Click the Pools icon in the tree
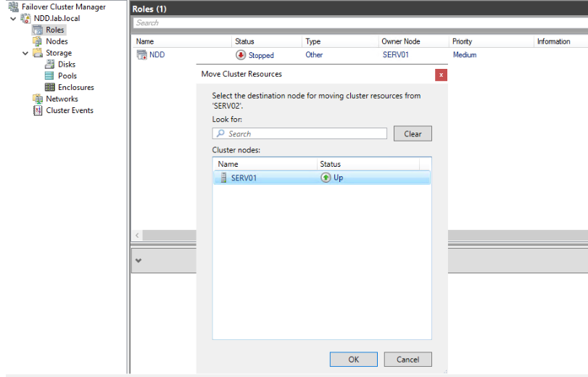 (x=49, y=76)
